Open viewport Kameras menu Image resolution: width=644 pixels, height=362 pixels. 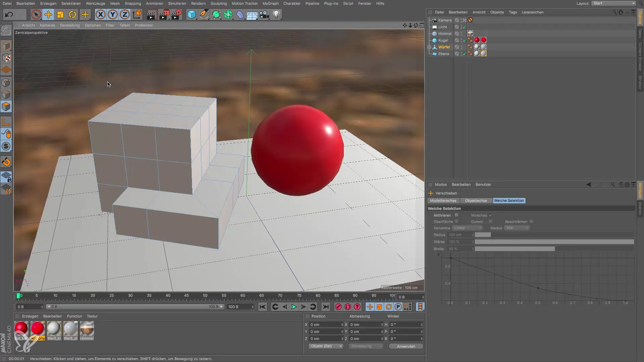pos(47,25)
